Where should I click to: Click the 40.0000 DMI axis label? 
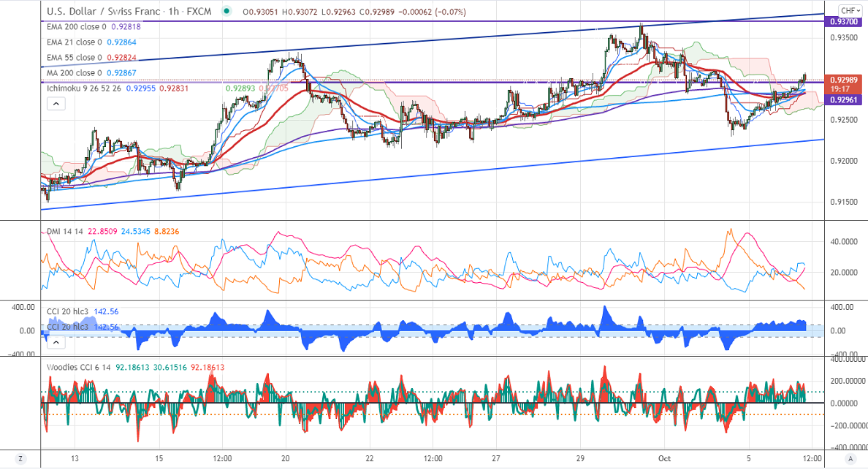(844, 241)
